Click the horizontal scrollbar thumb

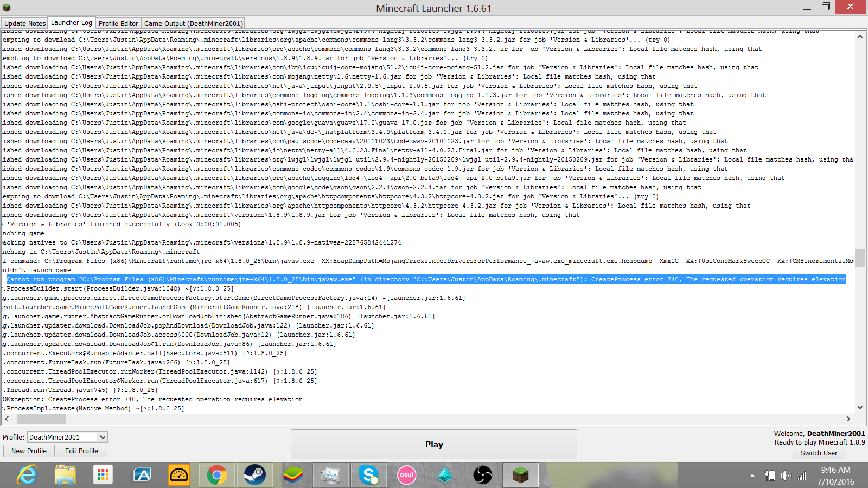coord(42,419)
